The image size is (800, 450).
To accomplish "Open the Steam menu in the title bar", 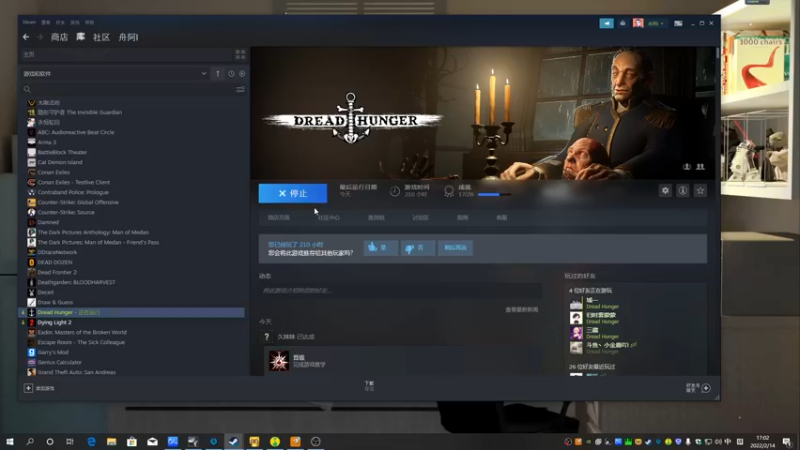I will 29,22.
